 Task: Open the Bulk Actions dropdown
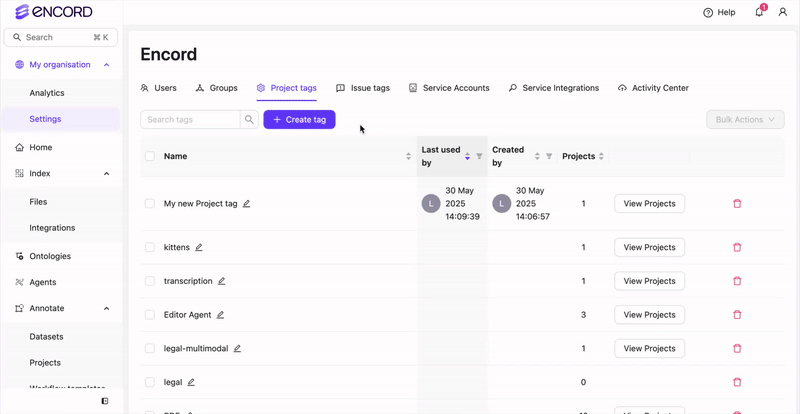click(745, 119)
